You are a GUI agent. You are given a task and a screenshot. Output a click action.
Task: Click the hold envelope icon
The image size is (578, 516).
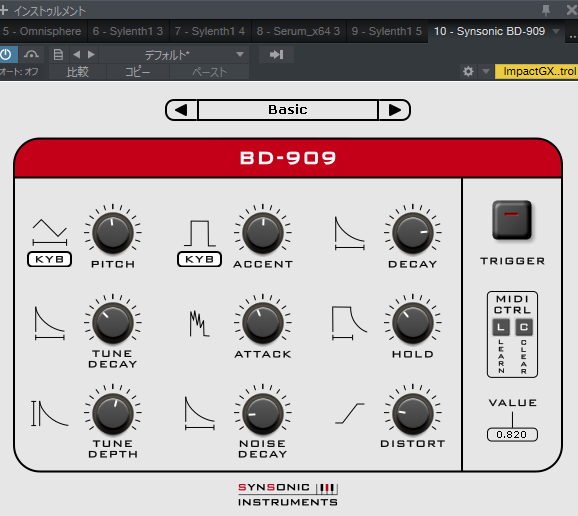[x=349, y=323]
